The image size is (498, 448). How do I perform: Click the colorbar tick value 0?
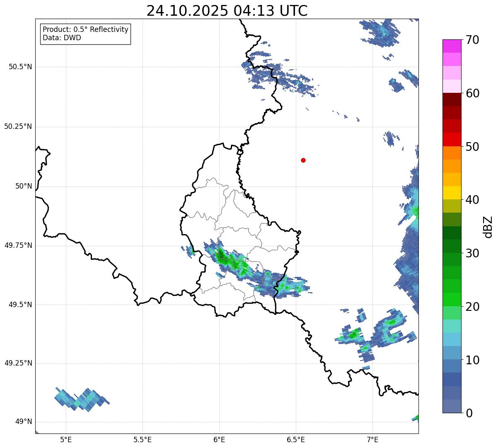click(469, 413)
